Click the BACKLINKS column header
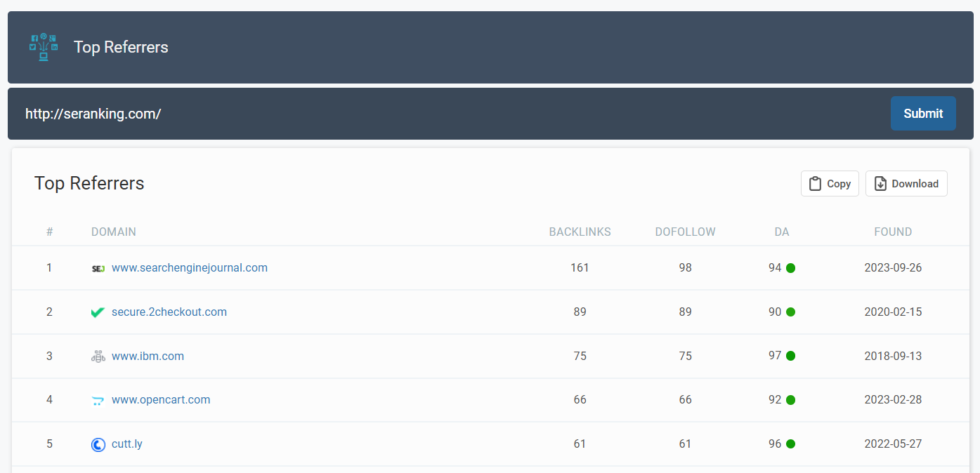Screen dimensions: 980x473 [x=580, y=232]
